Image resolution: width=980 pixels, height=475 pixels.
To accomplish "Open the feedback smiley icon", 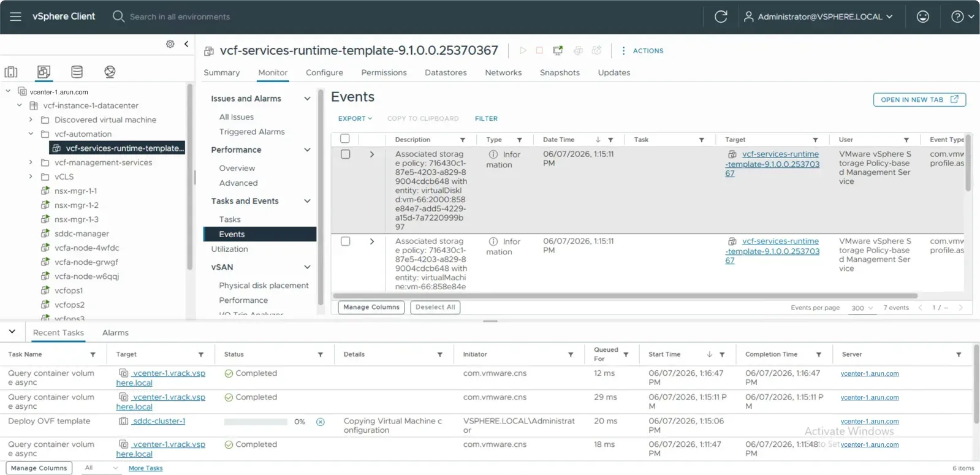I will coord(923,17).
